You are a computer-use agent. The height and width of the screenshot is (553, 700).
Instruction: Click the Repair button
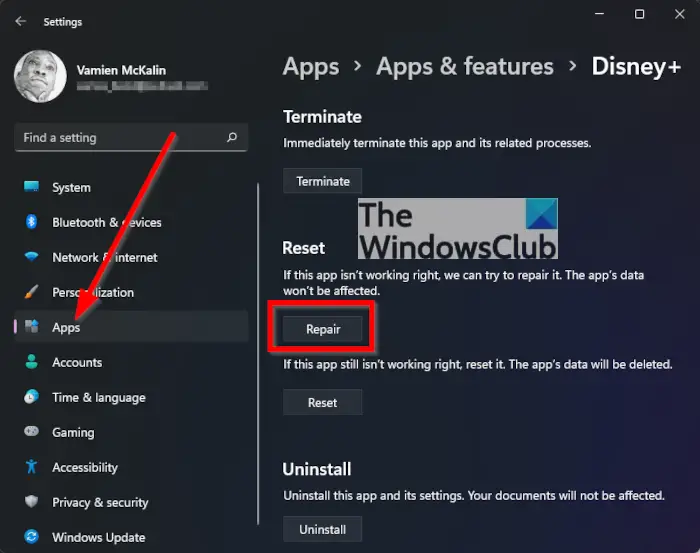pyautogui.click(x=322, y=329)
